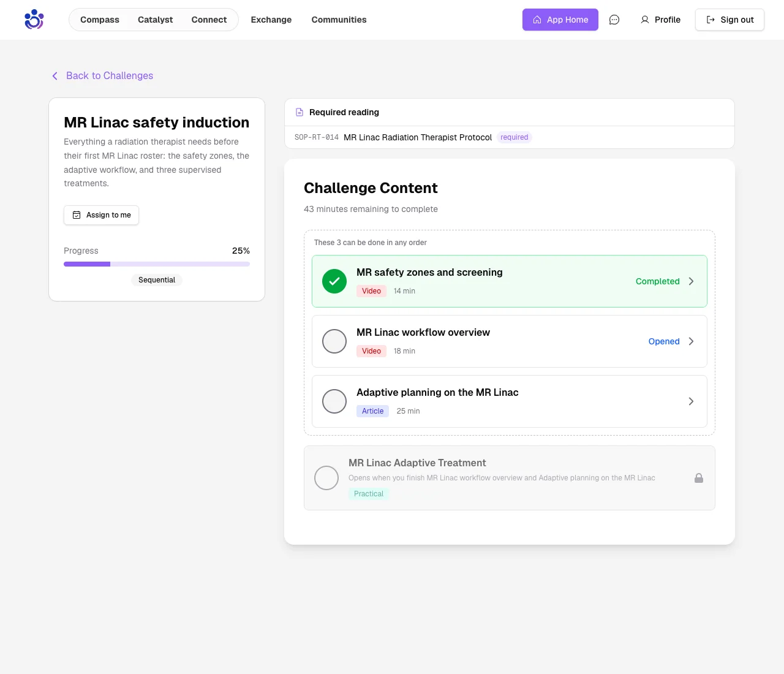Click the 'These 3 can be done in any order' note
This screenshot has height=674, width=784.
click(x=371, y=243)
